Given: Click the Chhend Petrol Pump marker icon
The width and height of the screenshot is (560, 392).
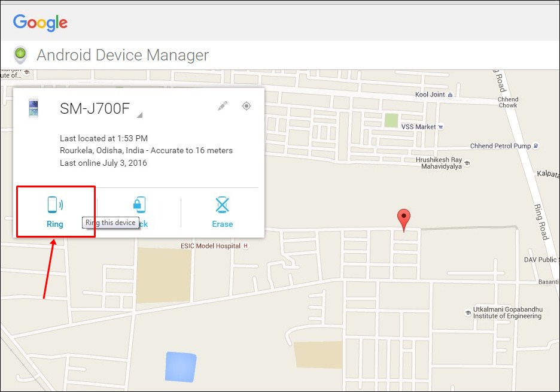Looking at the screenshot, I should click(x=535, y=146).
